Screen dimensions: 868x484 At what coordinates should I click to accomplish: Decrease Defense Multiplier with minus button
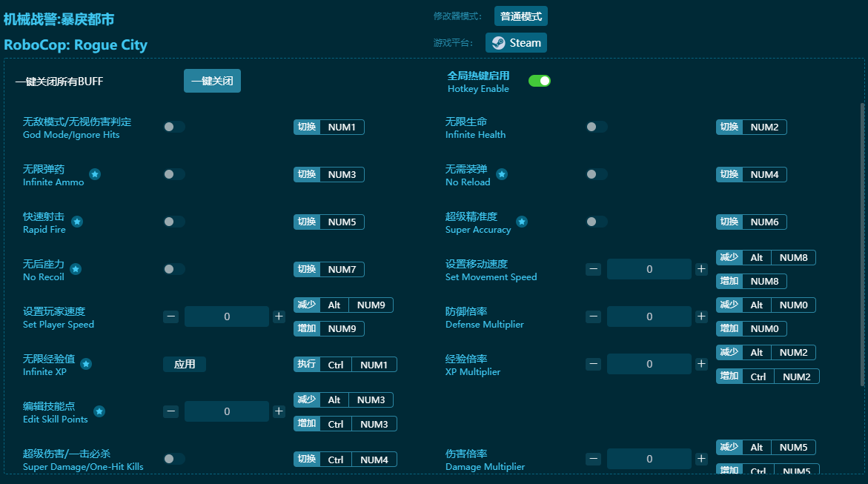[x=593, y=316]
